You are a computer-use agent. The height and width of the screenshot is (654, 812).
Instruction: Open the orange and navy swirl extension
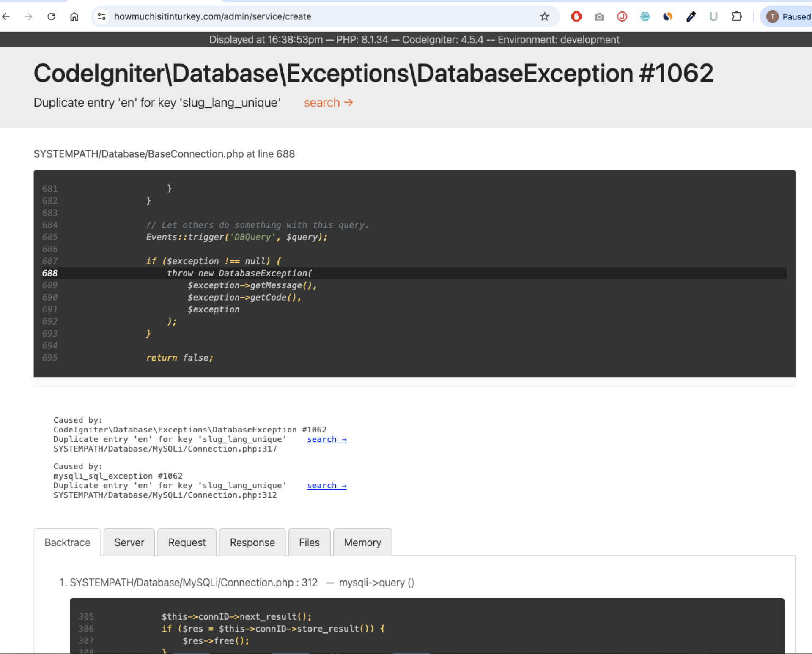[668, 16]
